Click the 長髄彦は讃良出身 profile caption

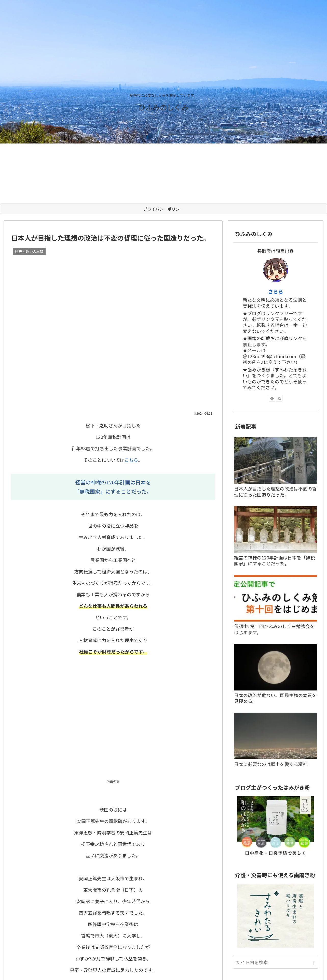tap(275, 251)
